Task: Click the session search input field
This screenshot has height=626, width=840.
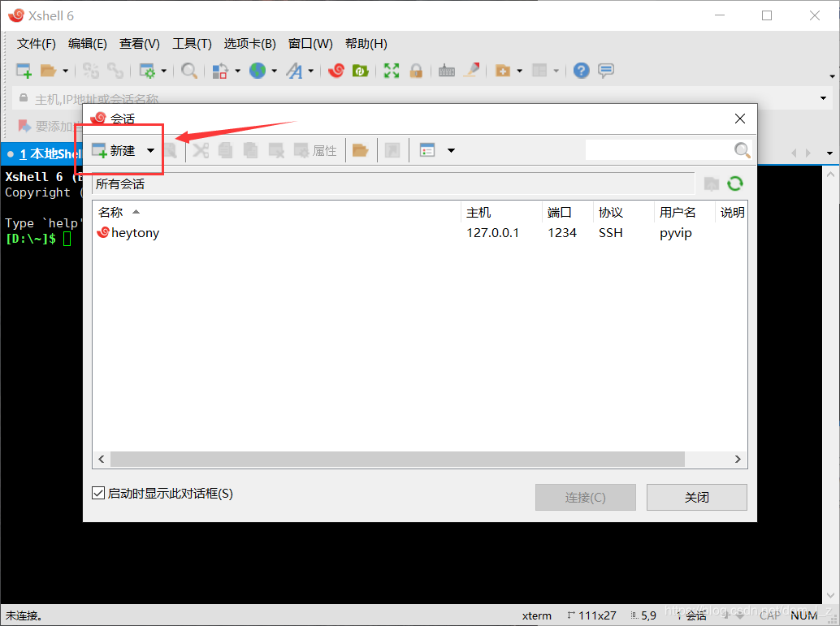Action: (x=659, y=150)
